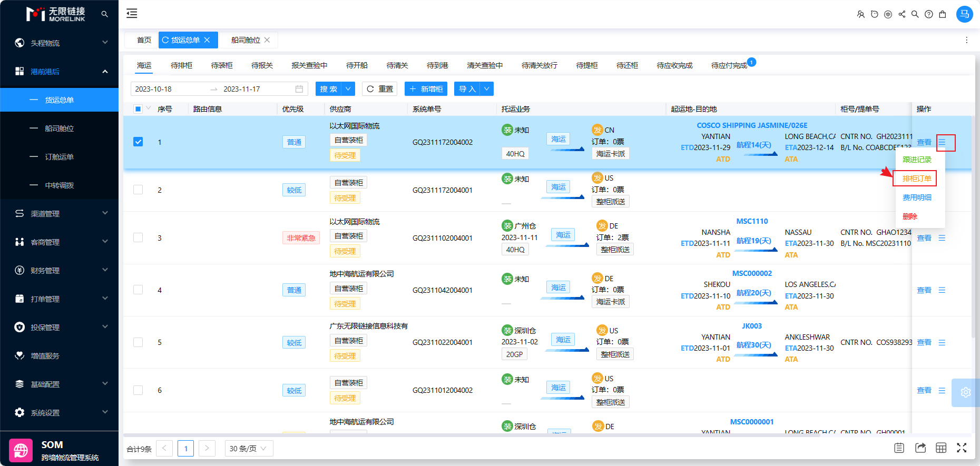Viewport: 980px width, 466px height.
Task: Expand the 头程物流 sidebar menu
Action: (x=59, y=43)
